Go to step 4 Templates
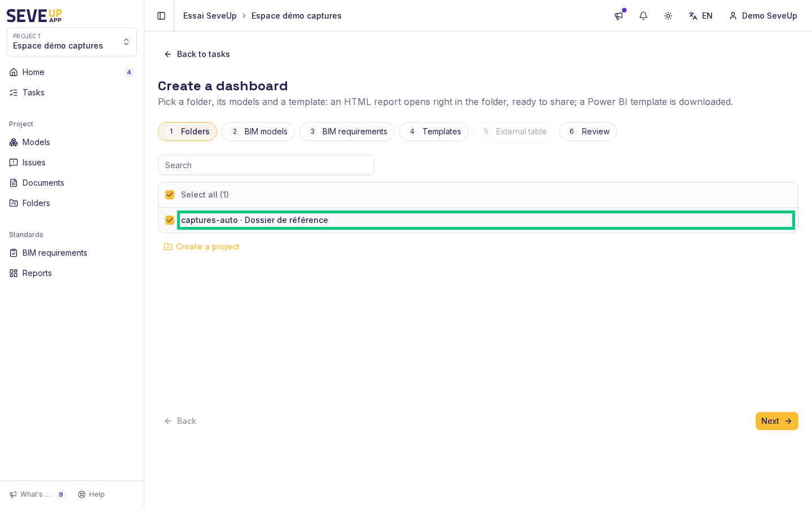 (x=434, y=132)
